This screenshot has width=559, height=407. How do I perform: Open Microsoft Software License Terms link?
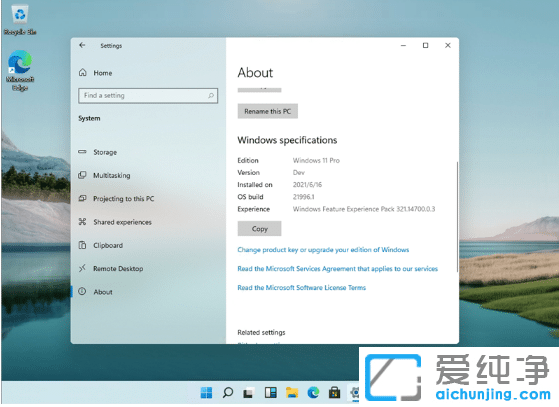click(x=302, y=288)
